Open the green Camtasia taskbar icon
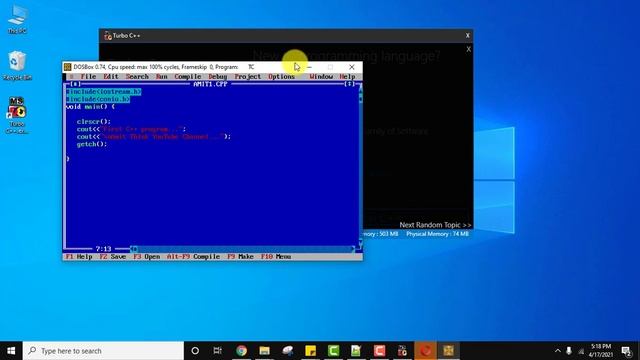The width and height of the screenshot is (640, 360). [x=333, y=351]
